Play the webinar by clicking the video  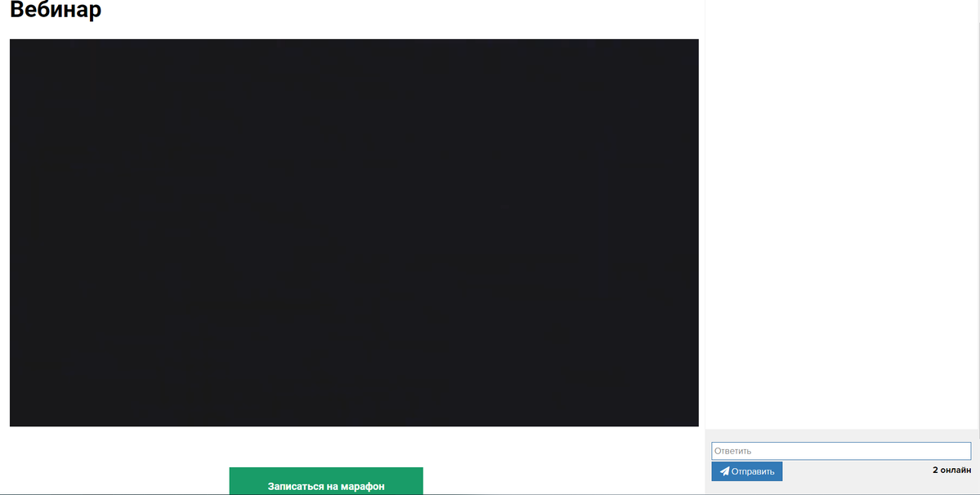(354, 233)
